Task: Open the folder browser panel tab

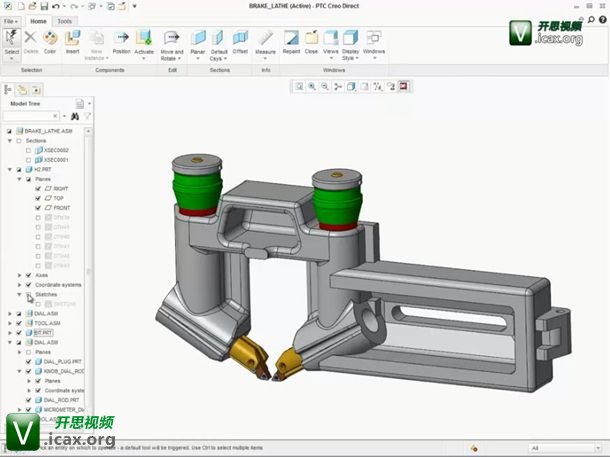Action: tap(22, 90)
